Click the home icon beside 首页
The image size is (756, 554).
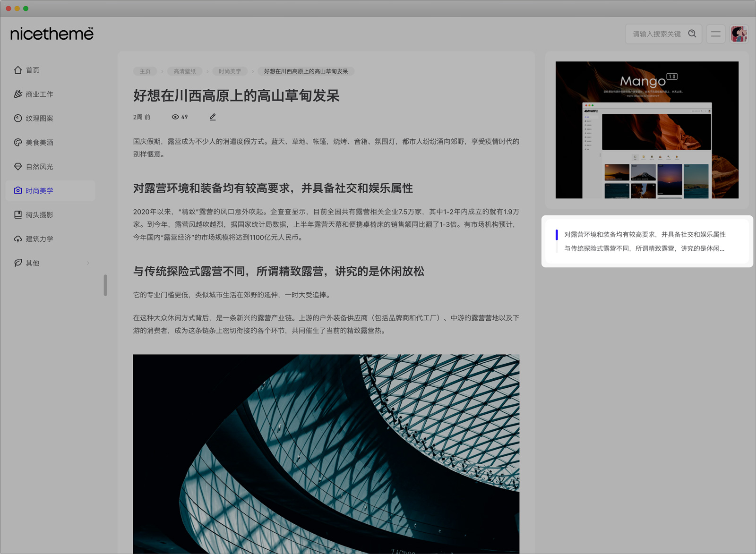pyautogui.click(x=18, y=70)
